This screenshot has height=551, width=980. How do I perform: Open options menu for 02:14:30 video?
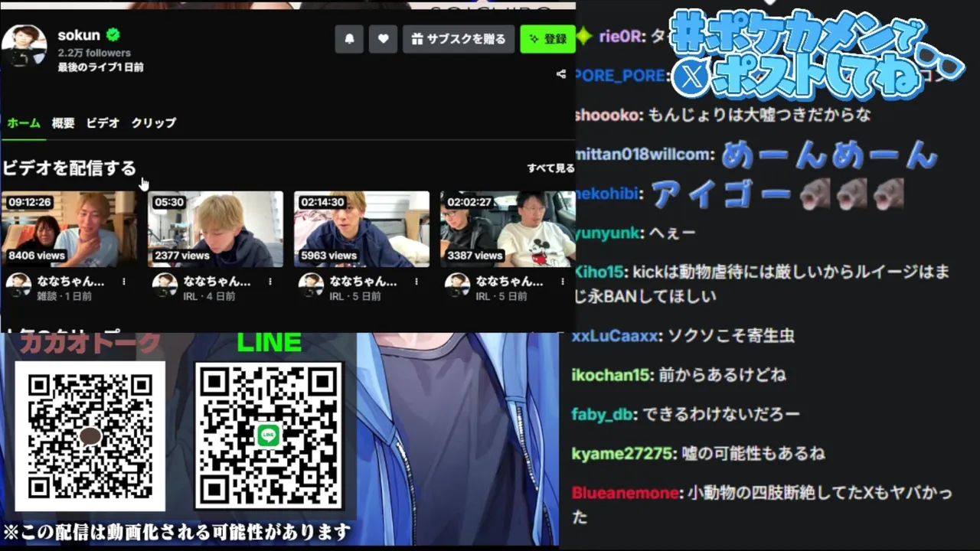416,282
